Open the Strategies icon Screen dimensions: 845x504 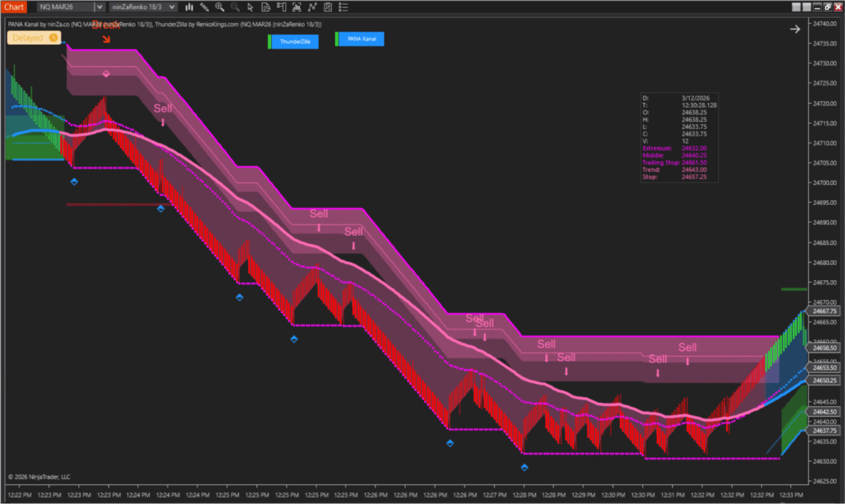(x=328, y=7)
